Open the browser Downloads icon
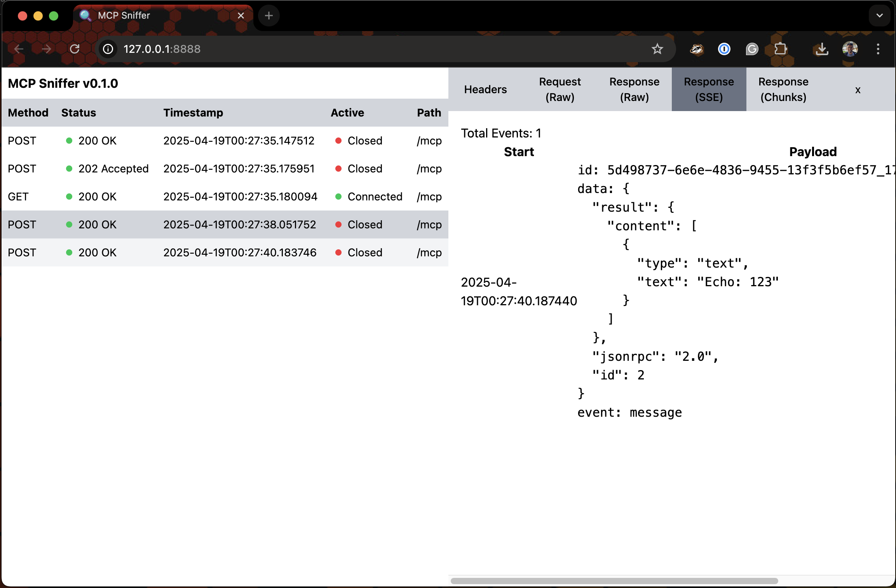 (822, 49)
